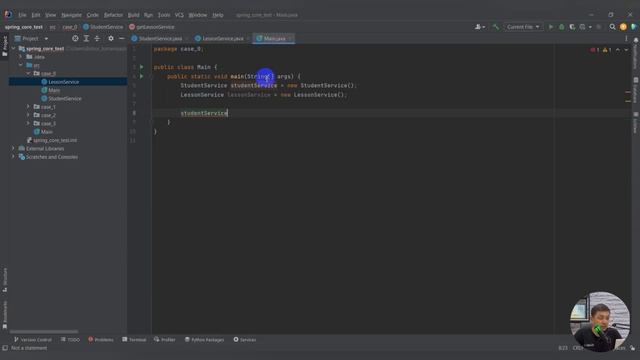This screenshot has width=640, height=360.
Task: Expand the case_1 package
Action: [28, 107]
